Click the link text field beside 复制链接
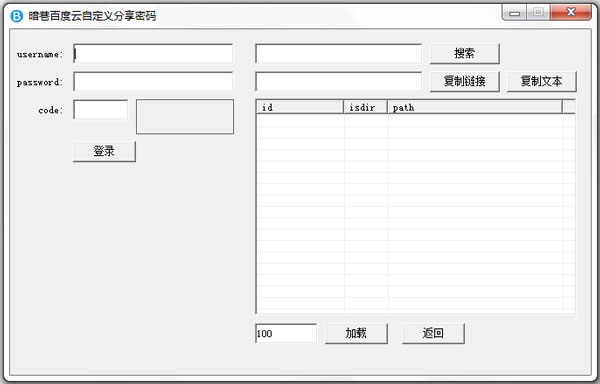 (x=339, y=81)
